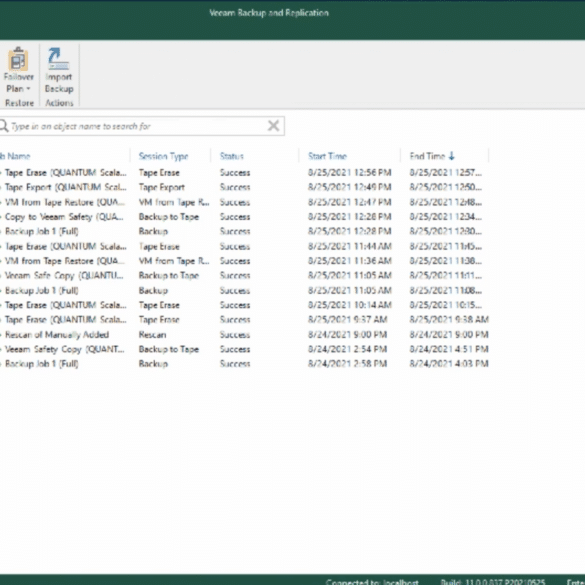The image size is (585, 585).
Task: Click the Build version status bar text
Action: click(492, 582)
